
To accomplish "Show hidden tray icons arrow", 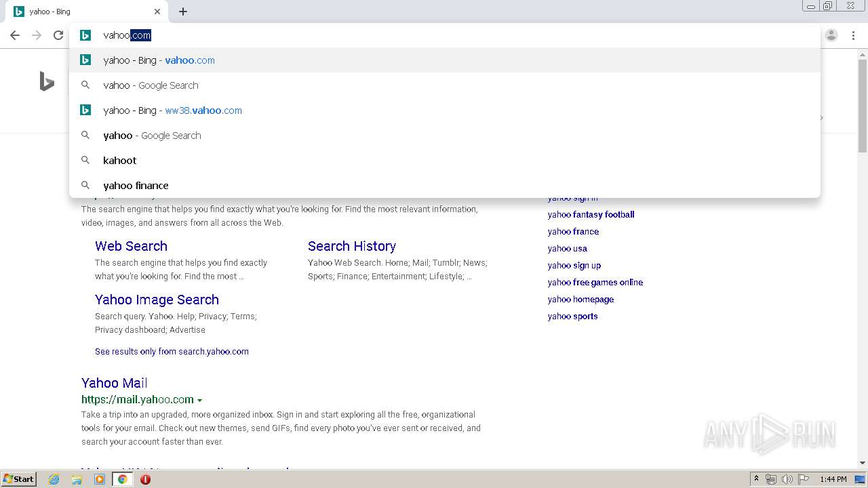I will (756, 479).
